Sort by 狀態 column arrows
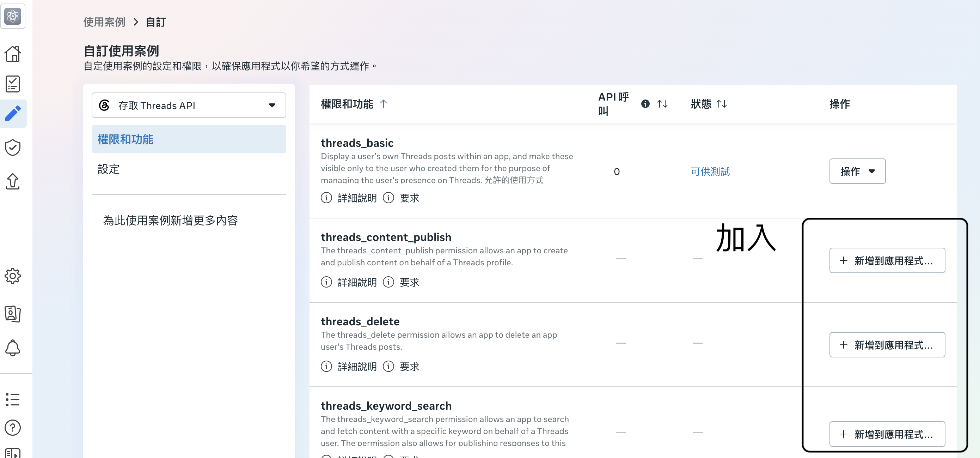The width and height of the screenshot is (980, 458). [x=722, y=103]
